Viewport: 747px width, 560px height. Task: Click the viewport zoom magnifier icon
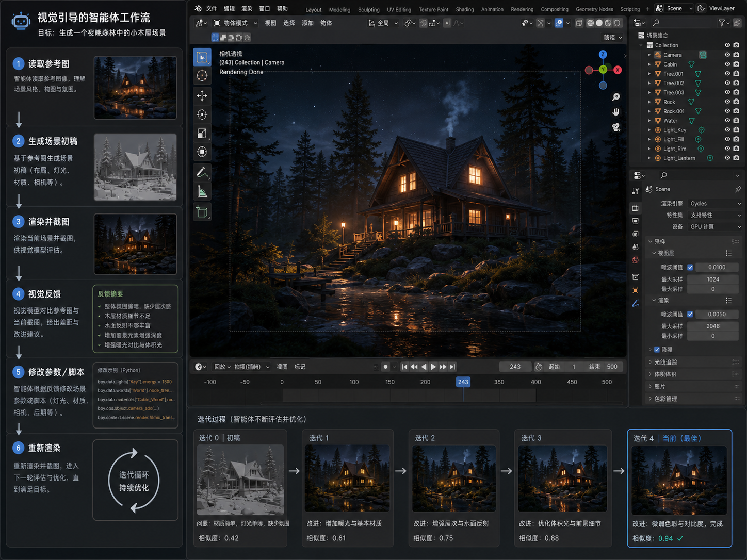(x=616, y=97)
